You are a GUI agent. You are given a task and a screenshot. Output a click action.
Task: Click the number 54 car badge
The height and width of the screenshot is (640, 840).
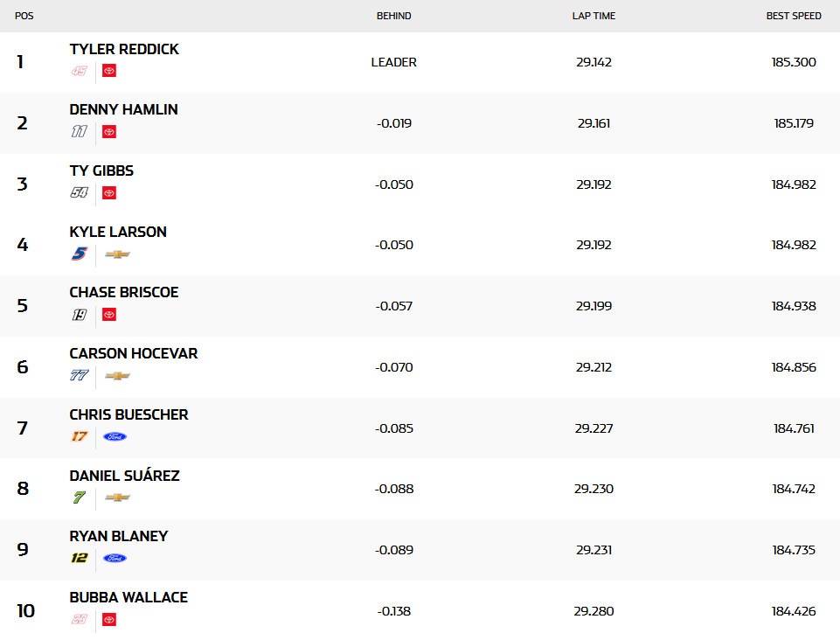click(80, 193)
